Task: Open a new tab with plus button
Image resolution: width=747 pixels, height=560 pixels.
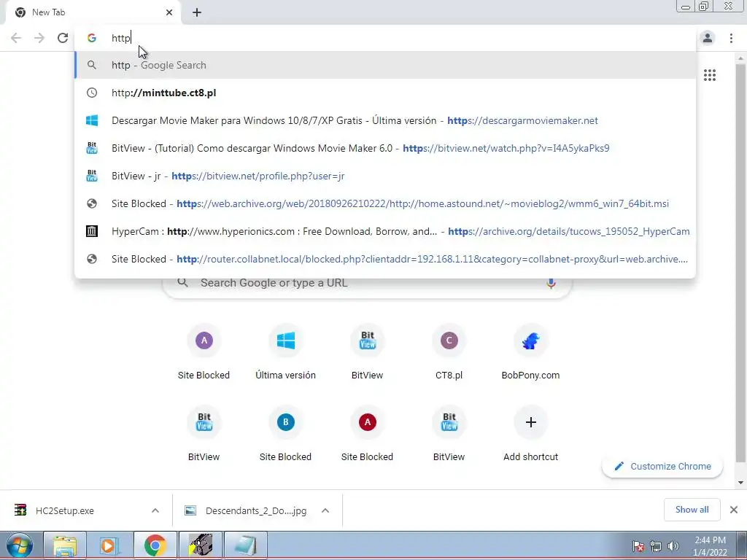Action: click(x=197, y=13)
